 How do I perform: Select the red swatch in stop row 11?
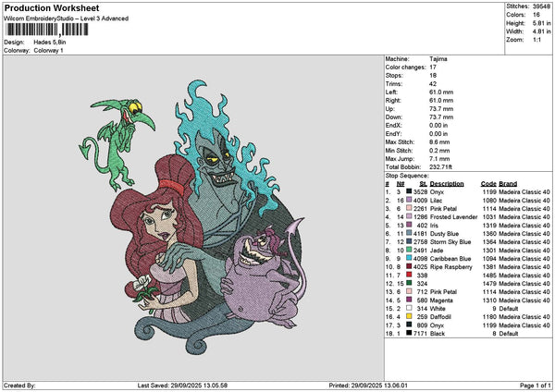(409, 276)
